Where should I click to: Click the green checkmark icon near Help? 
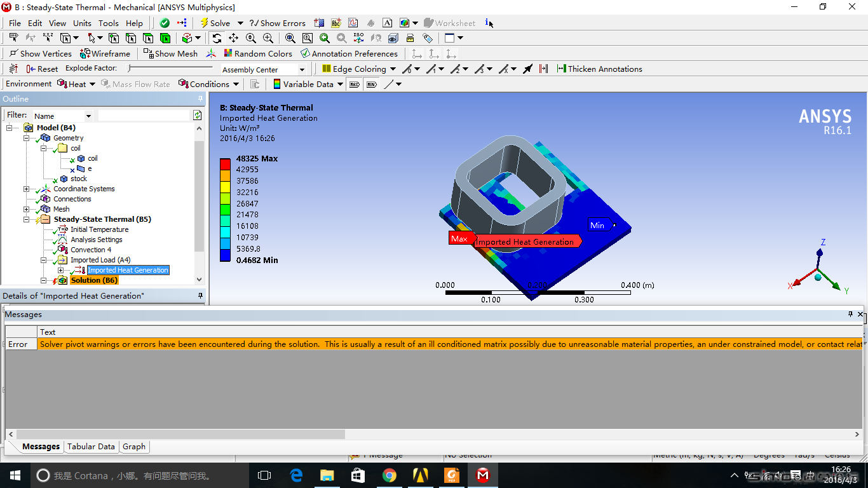pyautogui.click(x=165, y=23)
